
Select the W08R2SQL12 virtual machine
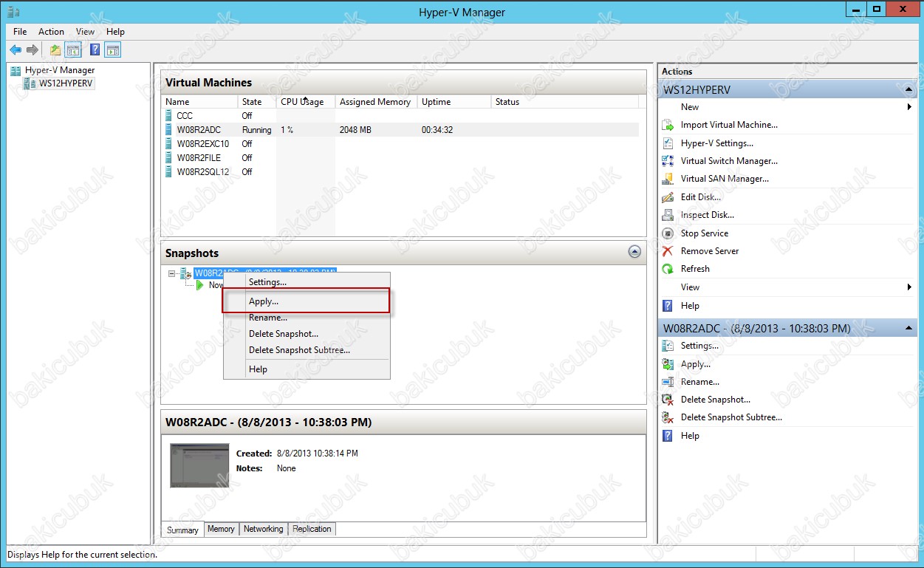400,172
